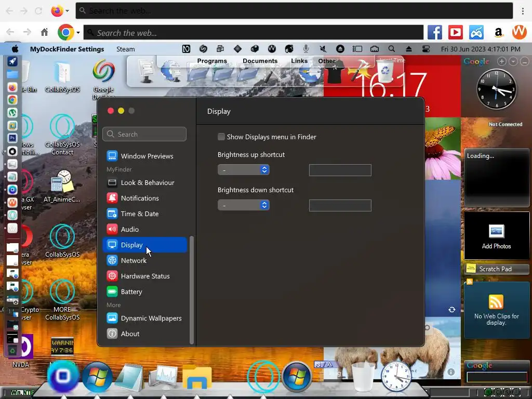Focus the Brightness down shortcut key field
The image size is (532, 399).
(340, 205)
